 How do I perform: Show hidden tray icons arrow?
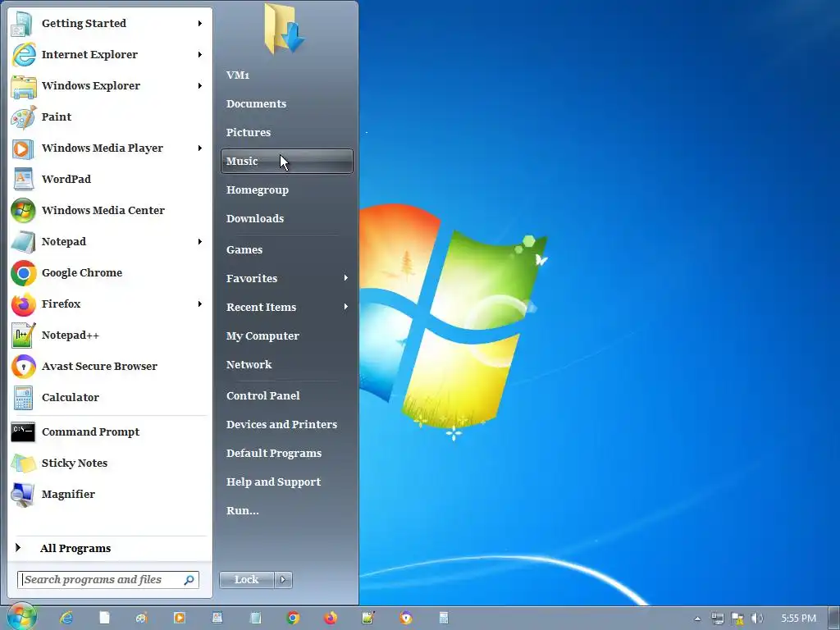(697, 619)
